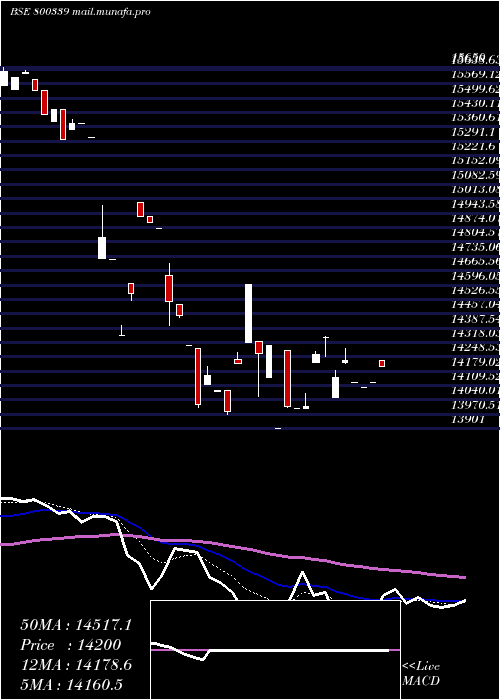Image resolution: width=500 pixels, height=700 pixels.
Task: Click the <<Live MACD label
Action: [421, 674]
